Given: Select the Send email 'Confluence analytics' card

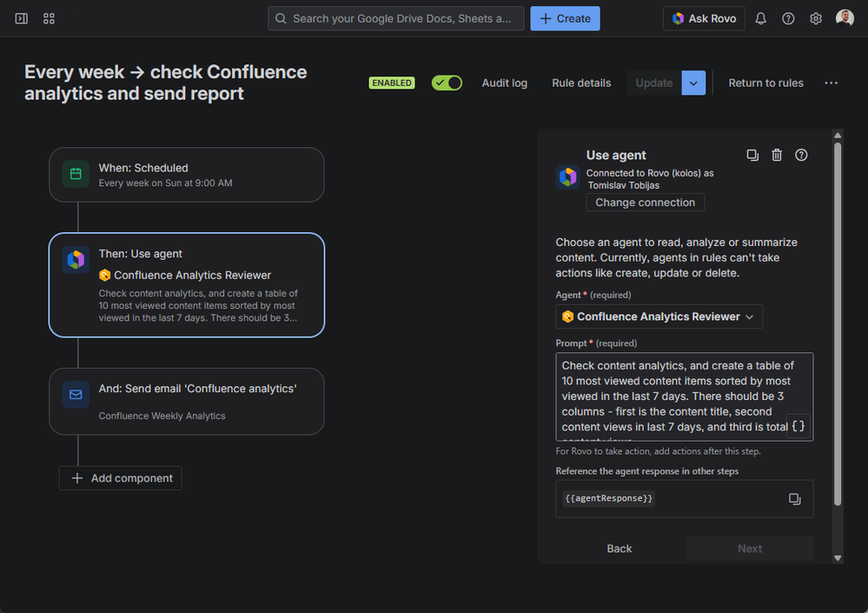Looking at the screenshot, I should click(187, 402).
